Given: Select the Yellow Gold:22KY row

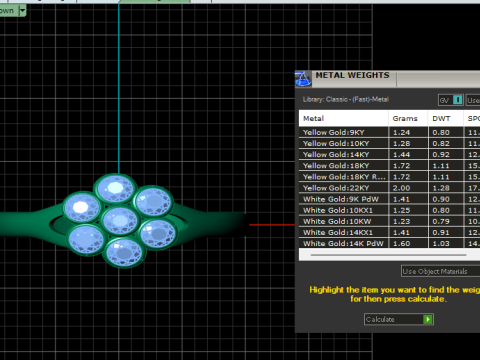Looking at the screenshot, I should pos(389,188).
